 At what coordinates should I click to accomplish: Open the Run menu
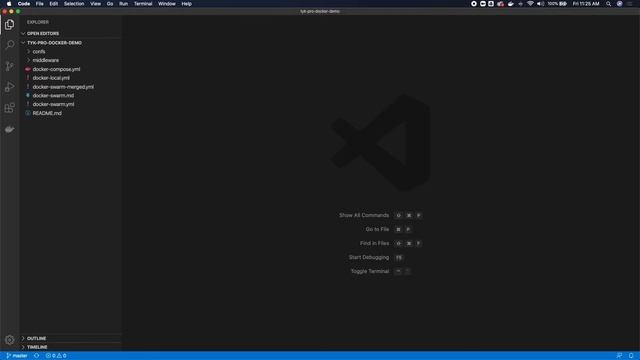point(123,4)
